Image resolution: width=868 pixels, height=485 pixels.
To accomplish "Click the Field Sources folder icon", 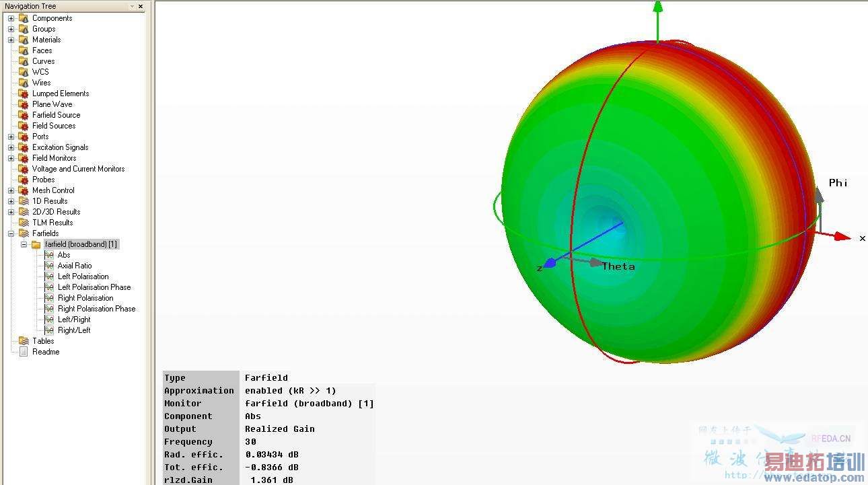I will pyautogui.click(x=24, y=126).
